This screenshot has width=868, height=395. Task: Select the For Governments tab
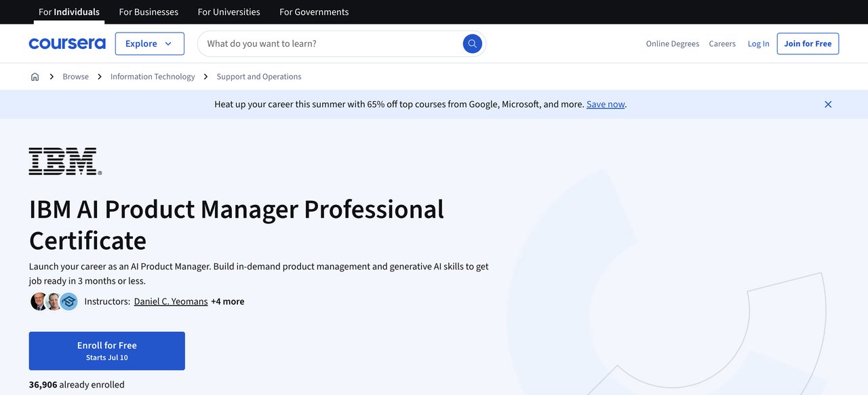314,12
